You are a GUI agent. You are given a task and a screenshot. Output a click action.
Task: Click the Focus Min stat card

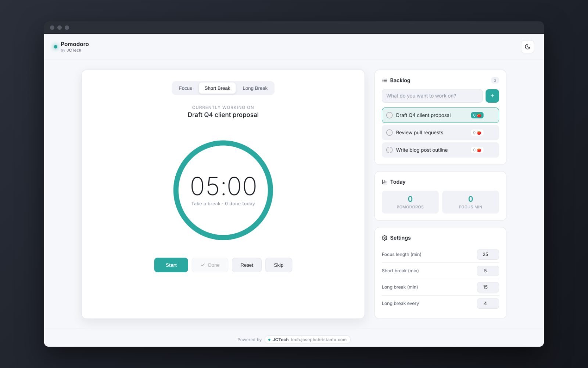[470, 202]
